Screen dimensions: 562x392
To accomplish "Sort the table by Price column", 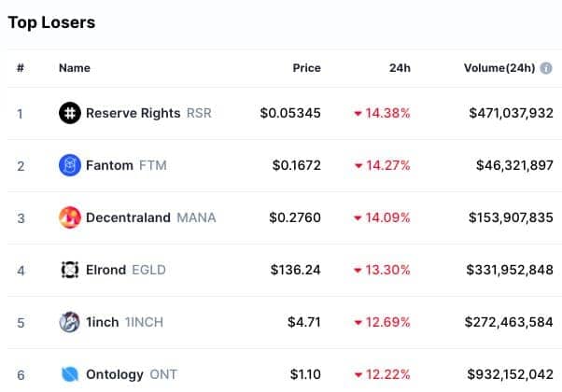I will 306,68.
